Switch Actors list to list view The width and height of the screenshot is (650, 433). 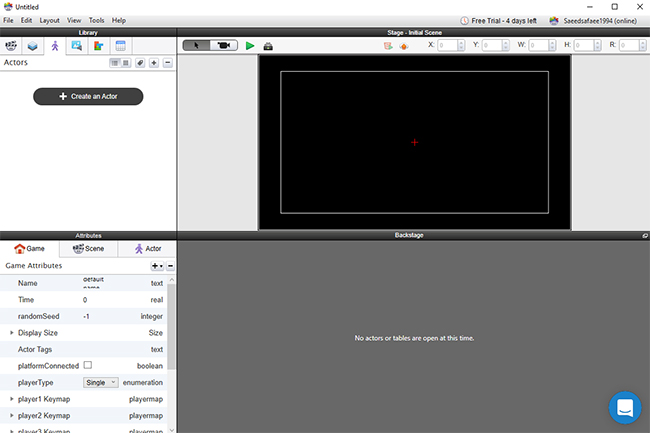click(x=115, y=63)
